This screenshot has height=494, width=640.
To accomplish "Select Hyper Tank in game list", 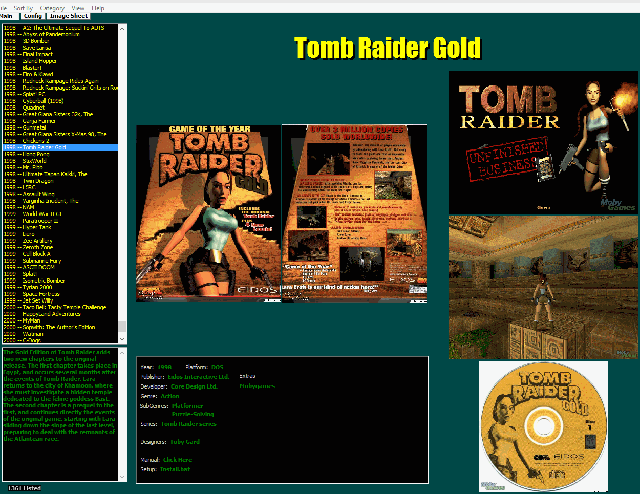I will pyautogui.click(x=60, y=227).
